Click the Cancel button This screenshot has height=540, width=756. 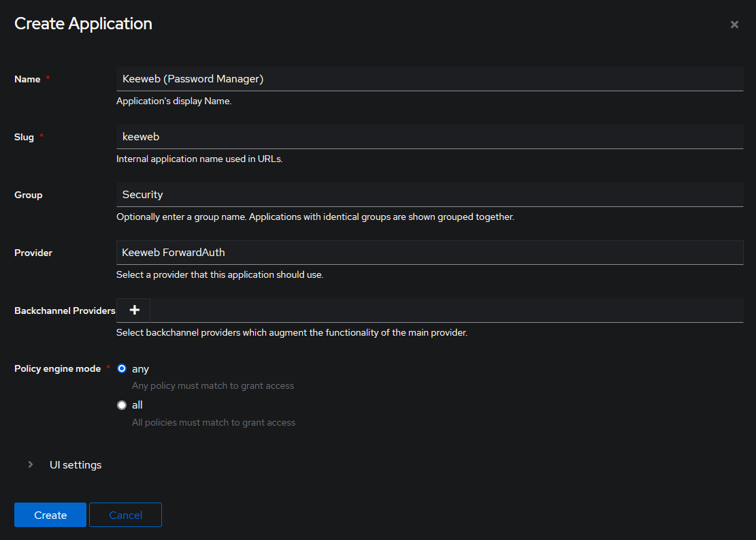[125, 515]
